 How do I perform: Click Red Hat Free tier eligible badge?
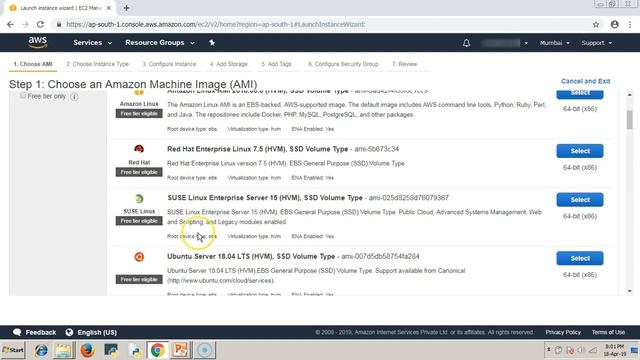pyautogui.click(x=139, y=172)
